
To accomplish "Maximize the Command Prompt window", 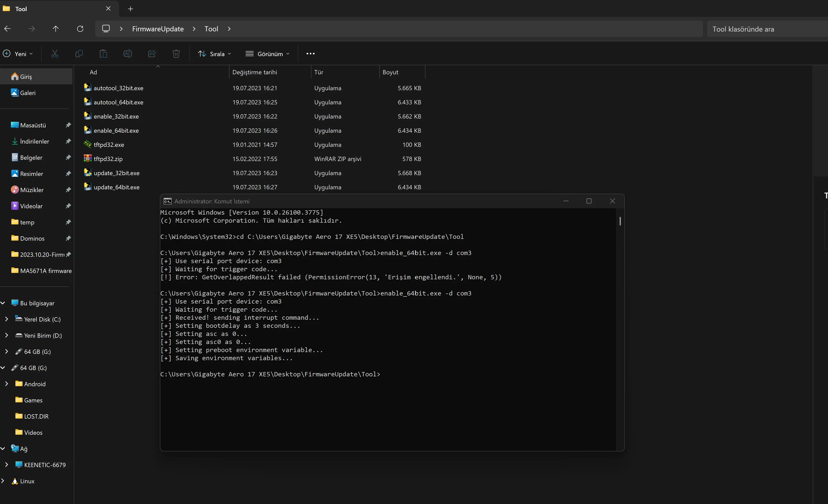I will [589, 201].
